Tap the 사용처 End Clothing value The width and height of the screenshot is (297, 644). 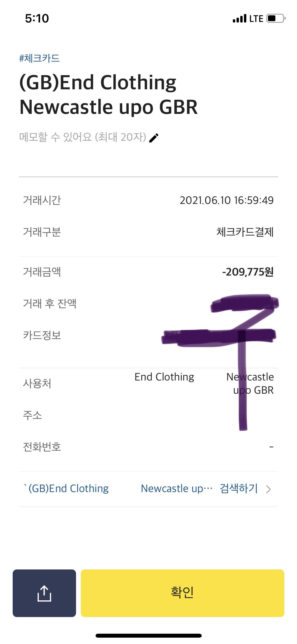coord(164,377)
